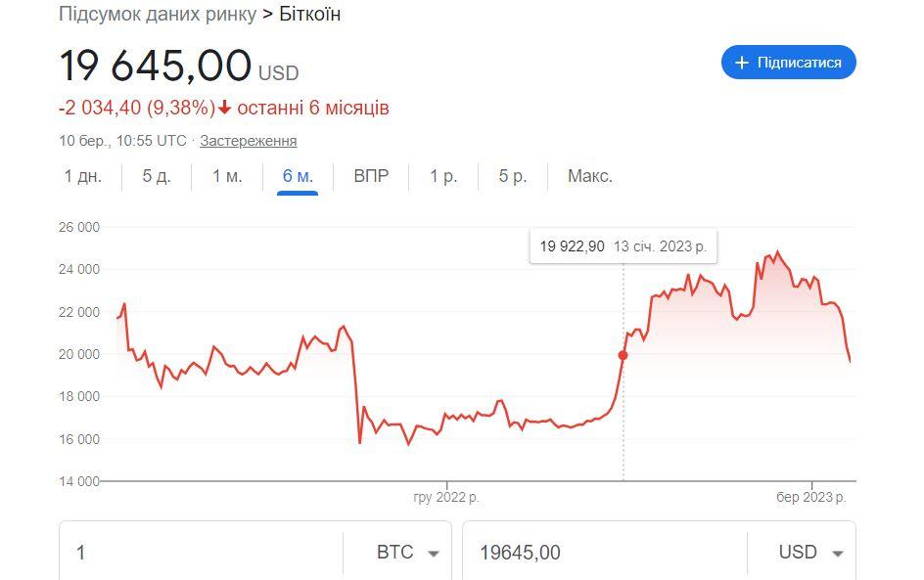Open the Застереження disclaimer link
Image resolution: width=924 pixels, height=580 pixels.
coord(249,141)
